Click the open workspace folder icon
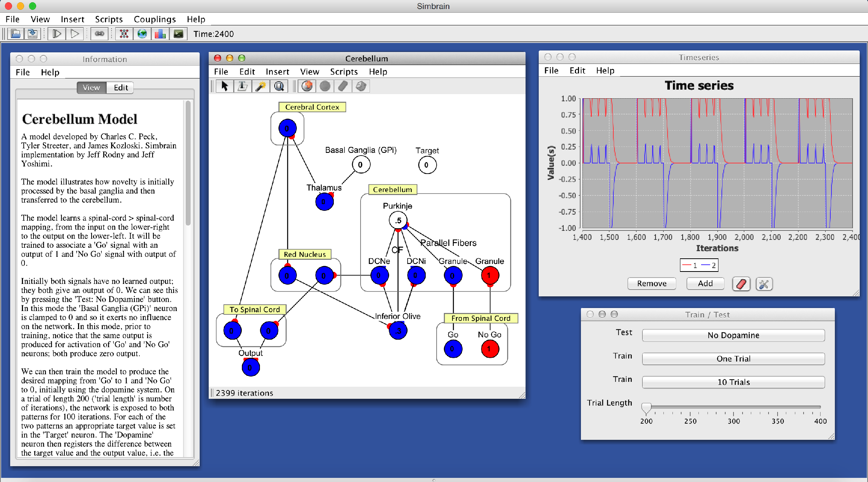This screenshot has width=868, height=482. (x=16, y=34)
